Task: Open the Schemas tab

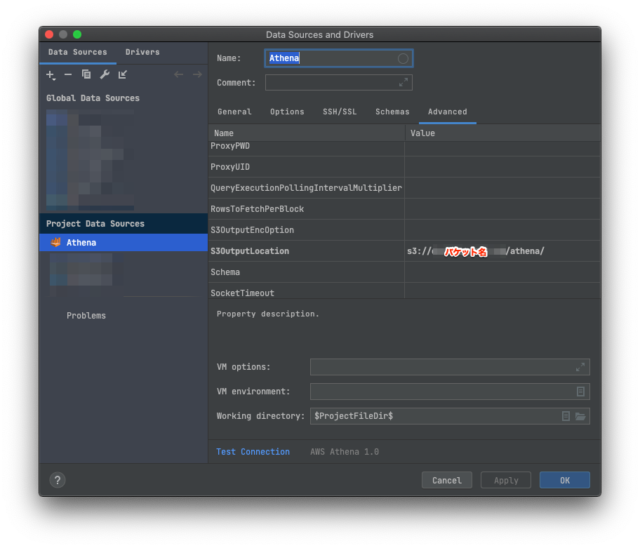Action: (392, 112)
